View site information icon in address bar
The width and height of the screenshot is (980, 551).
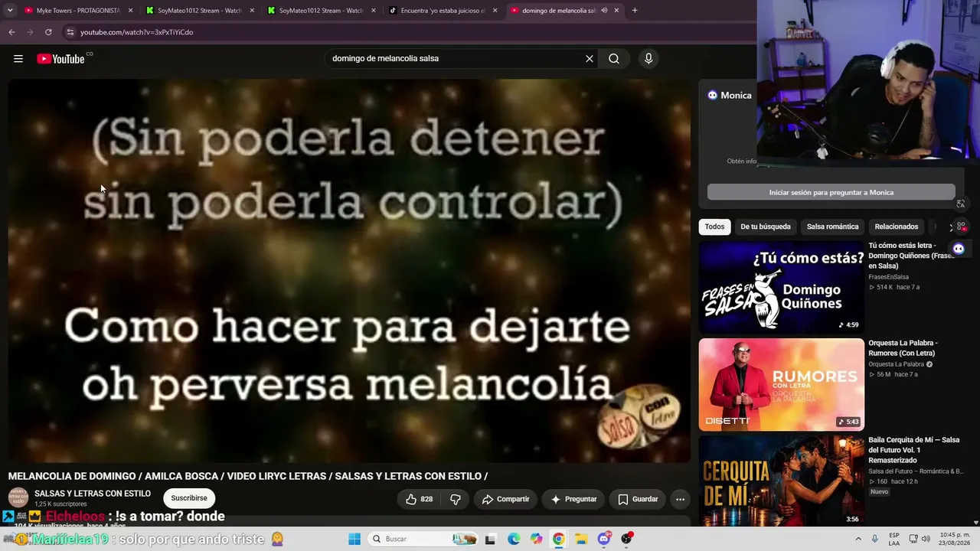click(70, 32)
